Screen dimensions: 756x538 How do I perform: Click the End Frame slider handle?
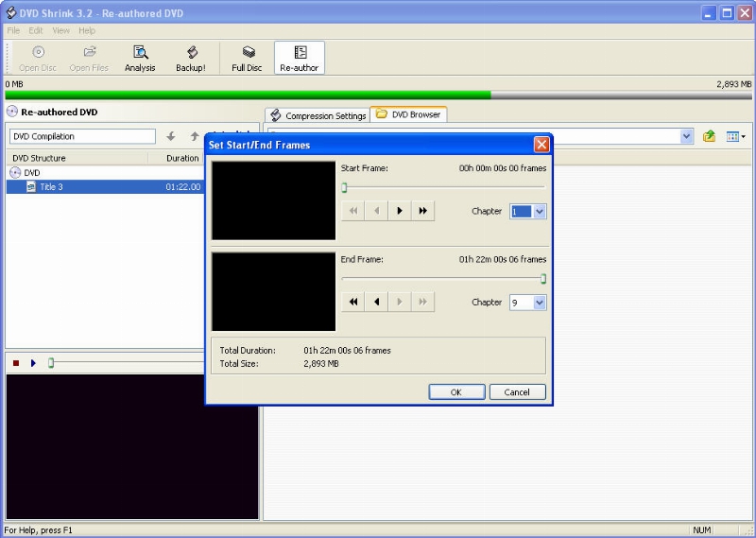coord(543,279)
